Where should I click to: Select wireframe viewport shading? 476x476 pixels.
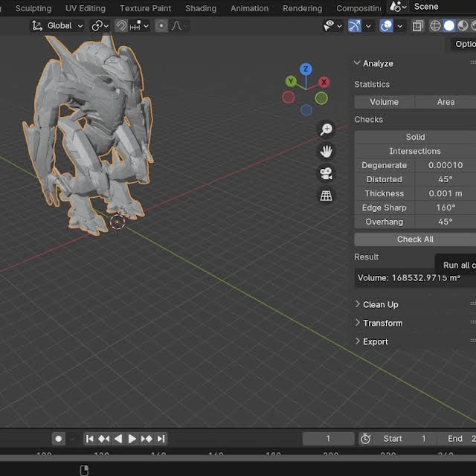(435, 26)
